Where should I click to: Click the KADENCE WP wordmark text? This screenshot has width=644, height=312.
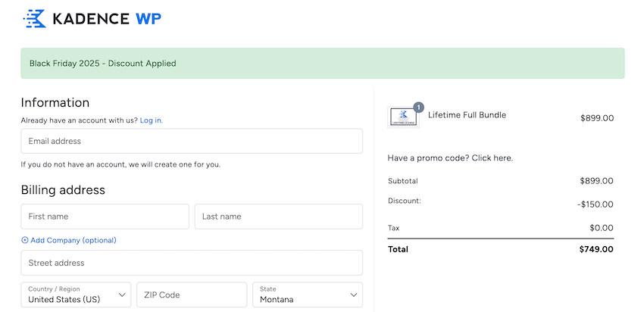pyautogui.click(x=106, y=19)
